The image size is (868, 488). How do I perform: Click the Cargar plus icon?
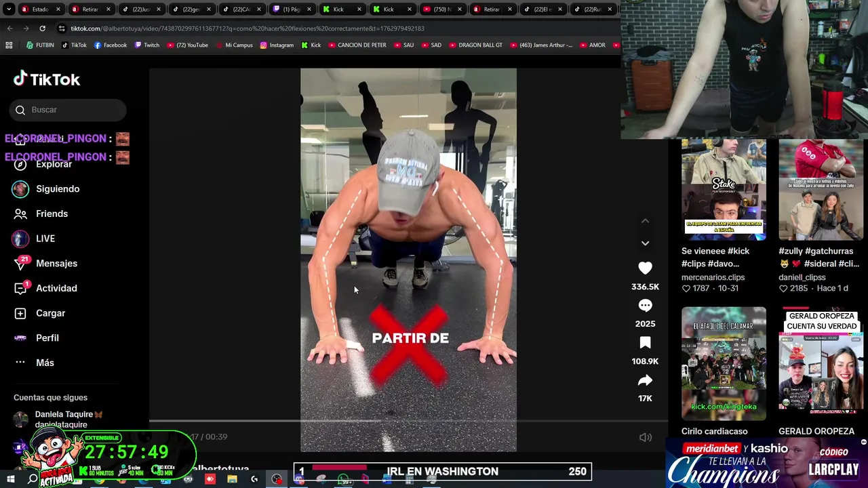(20, 313)
